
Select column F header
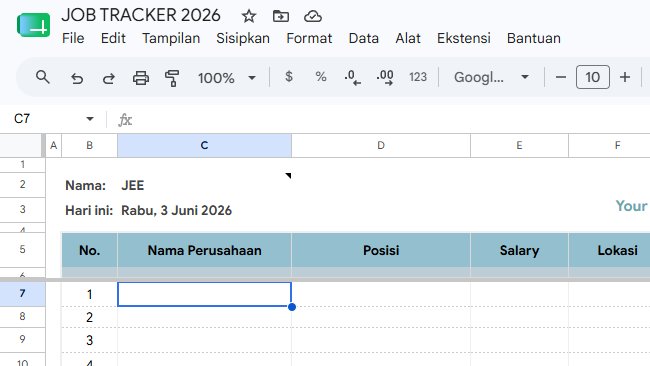[x=609, y=145]
